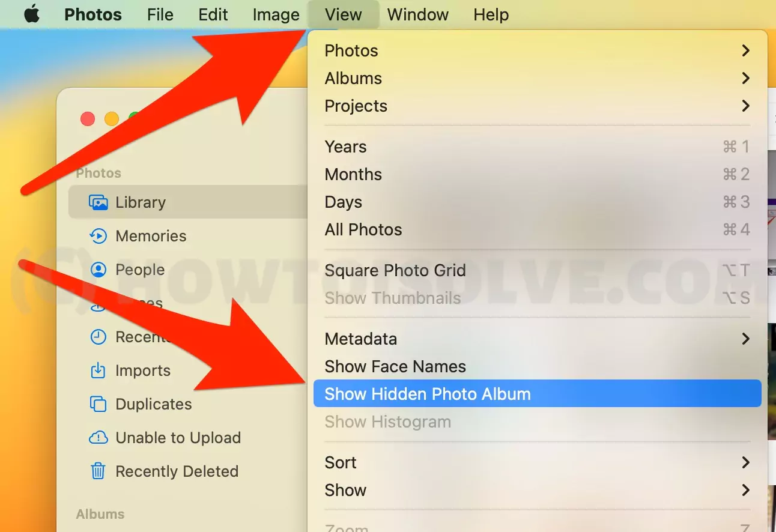Open the Window menu

(x=418, y=14)
